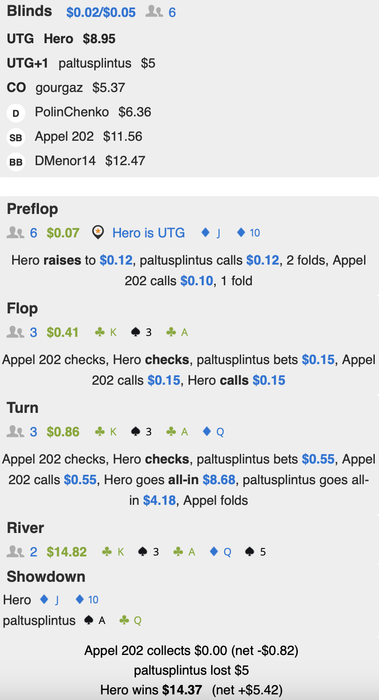The height and width of the screenshot is (700, 379).
Task: Click the spade A card in paltusplintus showdown
Action: (x=95, y=621)
